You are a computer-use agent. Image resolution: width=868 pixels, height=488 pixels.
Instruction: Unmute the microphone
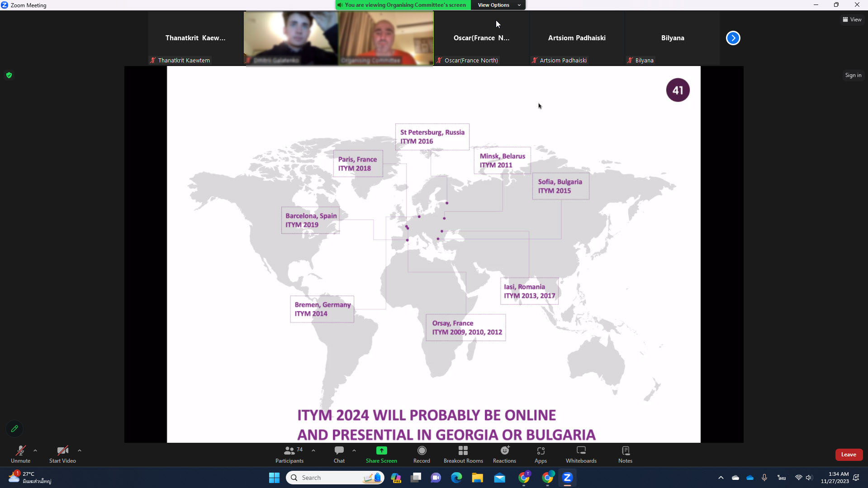point(20,454)
